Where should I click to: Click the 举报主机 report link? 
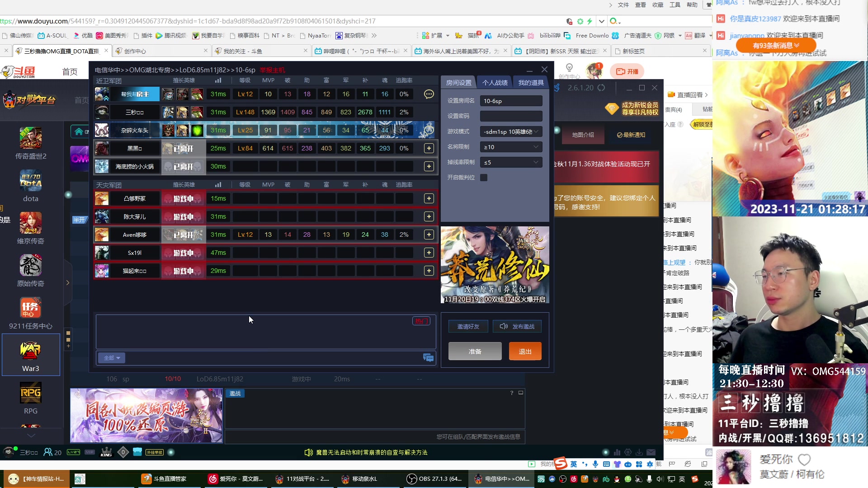(272, 70)
